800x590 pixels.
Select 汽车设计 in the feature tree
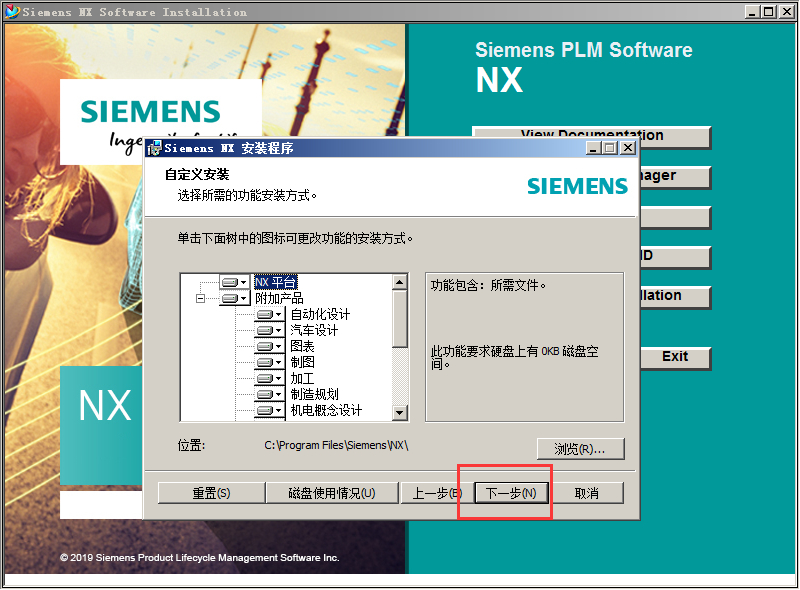314,330
